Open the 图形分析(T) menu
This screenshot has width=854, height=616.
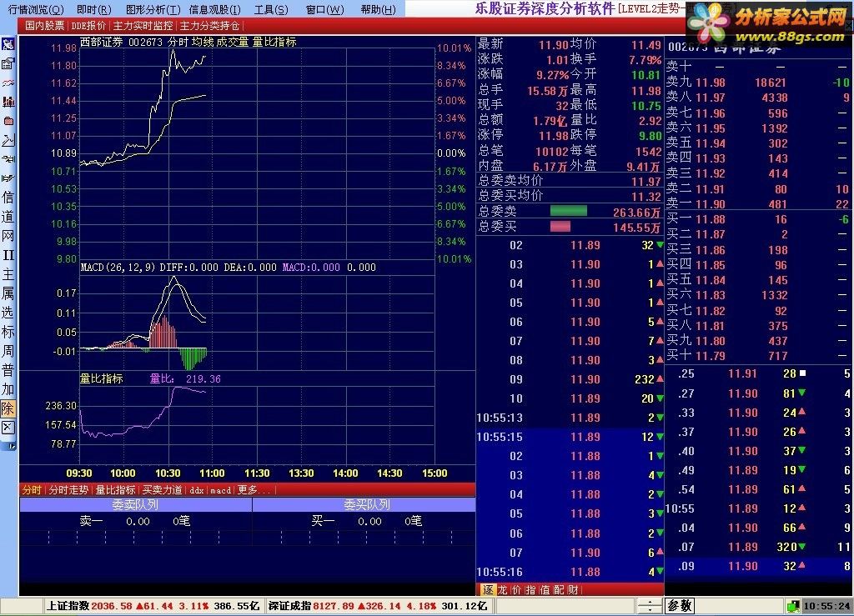click(x=153, y=9)
